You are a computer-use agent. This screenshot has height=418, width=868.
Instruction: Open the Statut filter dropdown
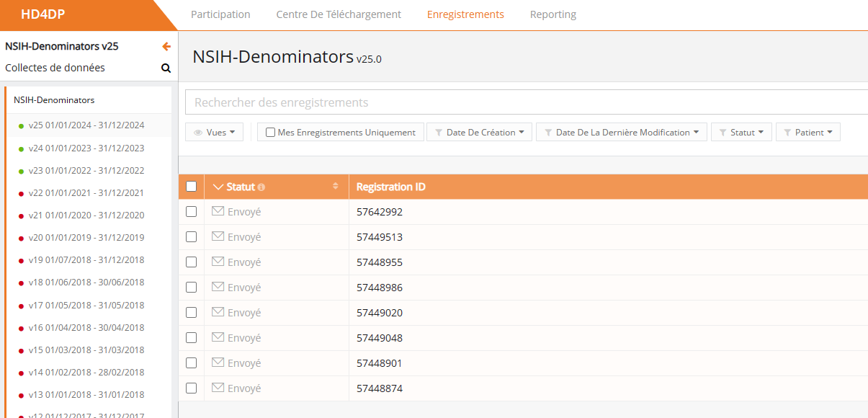[x=741, y=133]
